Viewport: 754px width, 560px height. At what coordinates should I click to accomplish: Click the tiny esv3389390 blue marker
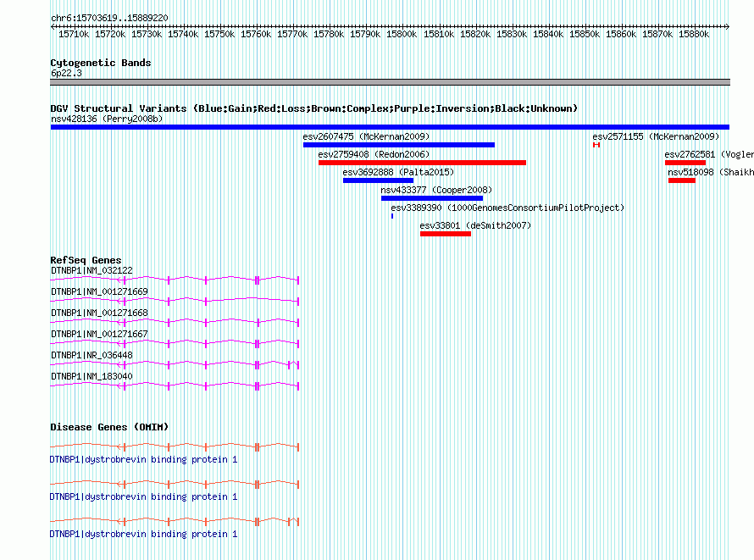pos(392,216)
